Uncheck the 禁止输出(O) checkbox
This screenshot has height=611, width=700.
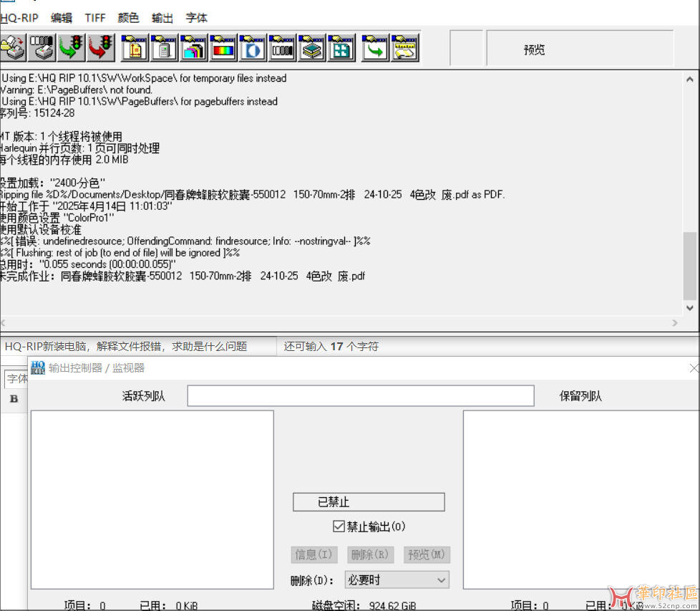click(x=339, y=526)
